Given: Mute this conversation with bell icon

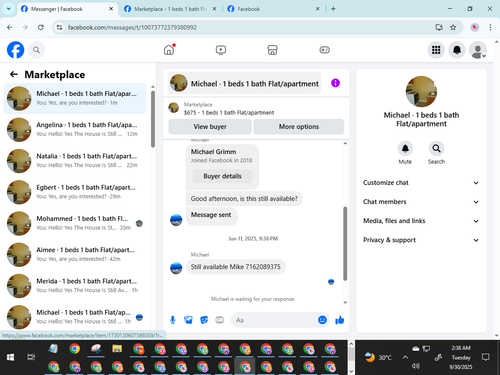Looking at the screenshot, I should pos(405,149).
